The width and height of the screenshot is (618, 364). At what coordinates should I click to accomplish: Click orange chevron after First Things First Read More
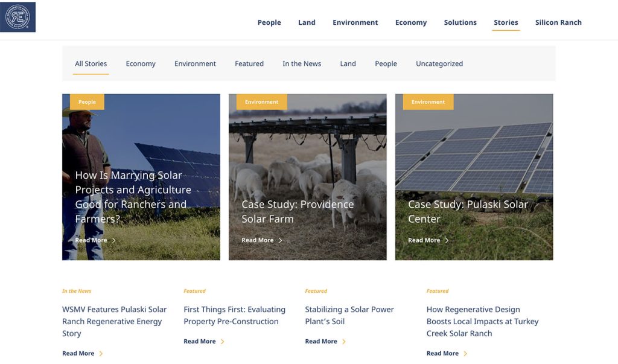coord(222,342)
